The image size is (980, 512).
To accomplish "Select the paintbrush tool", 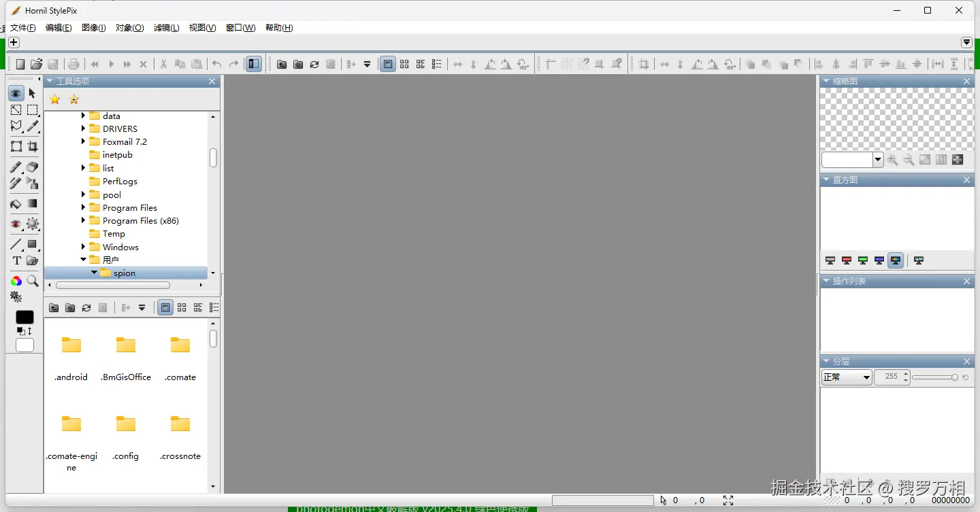I will point(16,167).
